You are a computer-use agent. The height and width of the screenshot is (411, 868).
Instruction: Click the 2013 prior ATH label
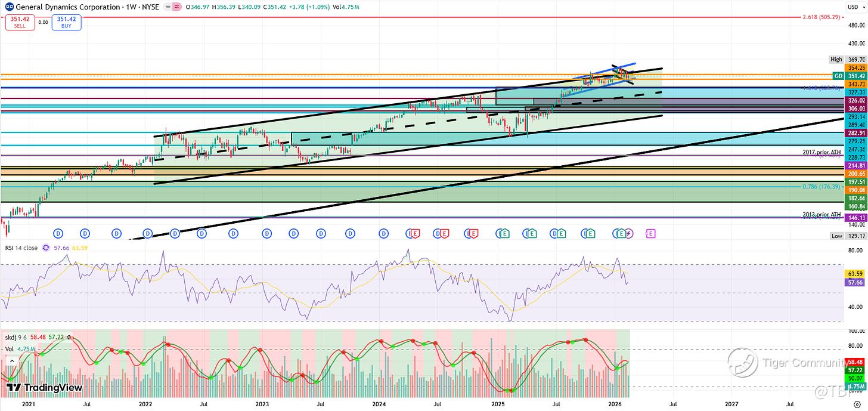(821, 214)
